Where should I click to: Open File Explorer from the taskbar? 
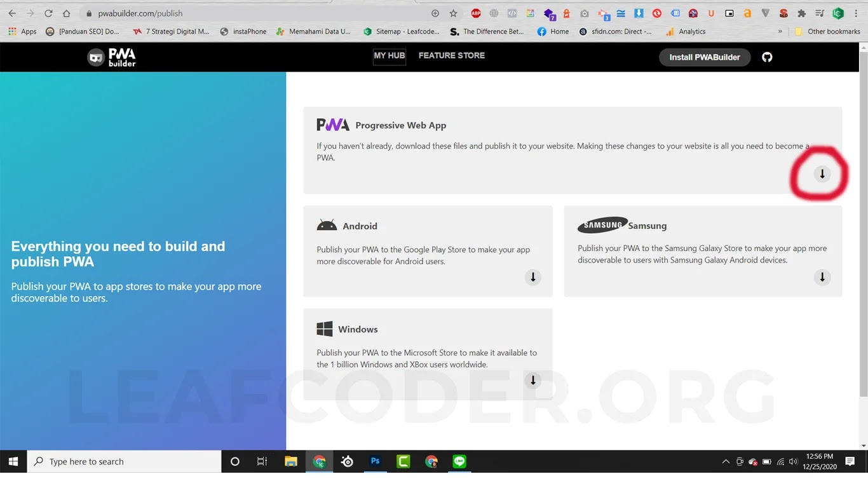(290, 461)
